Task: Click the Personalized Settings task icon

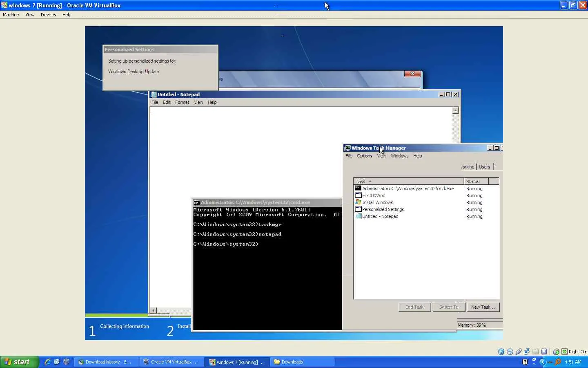Action: (x=358, y=209)
